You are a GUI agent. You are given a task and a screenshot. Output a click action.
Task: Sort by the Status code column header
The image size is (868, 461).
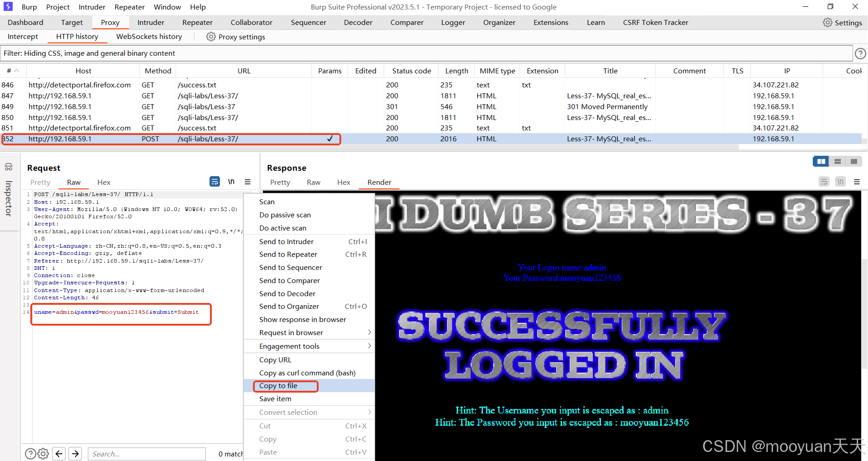(x=411, y=71)
